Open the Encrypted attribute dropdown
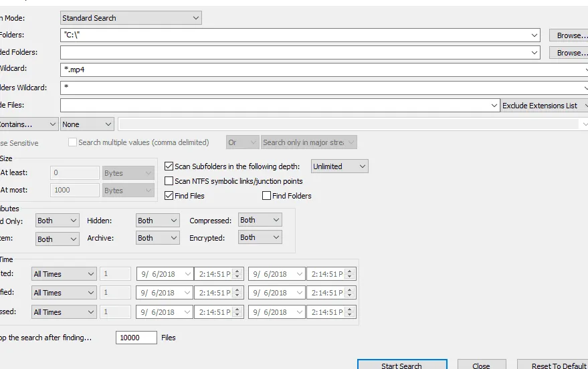The image size is (588, 369). (260, 237)
